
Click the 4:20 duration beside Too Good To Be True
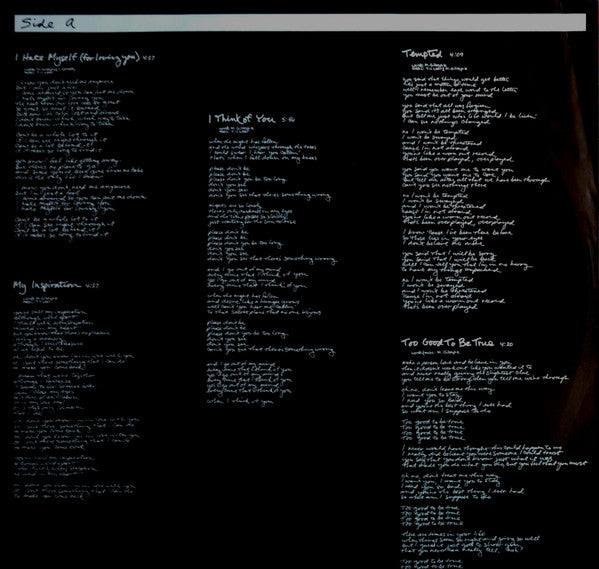tap(506, 344)
